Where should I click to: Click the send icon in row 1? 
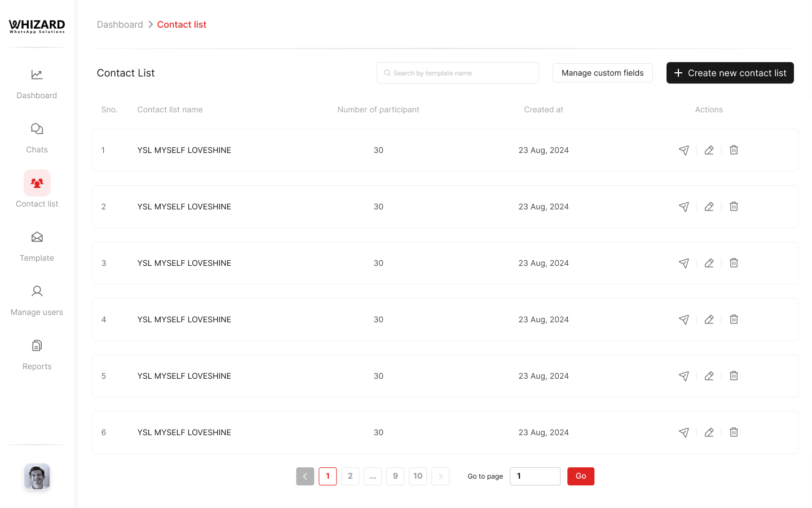click(683, 150)
